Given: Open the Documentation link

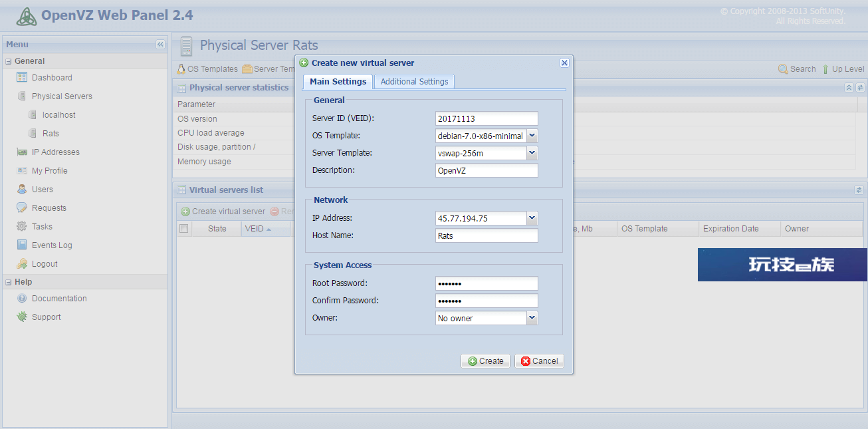Looking at the screenshot, I should pyautogui.click(x=59, y=299).
